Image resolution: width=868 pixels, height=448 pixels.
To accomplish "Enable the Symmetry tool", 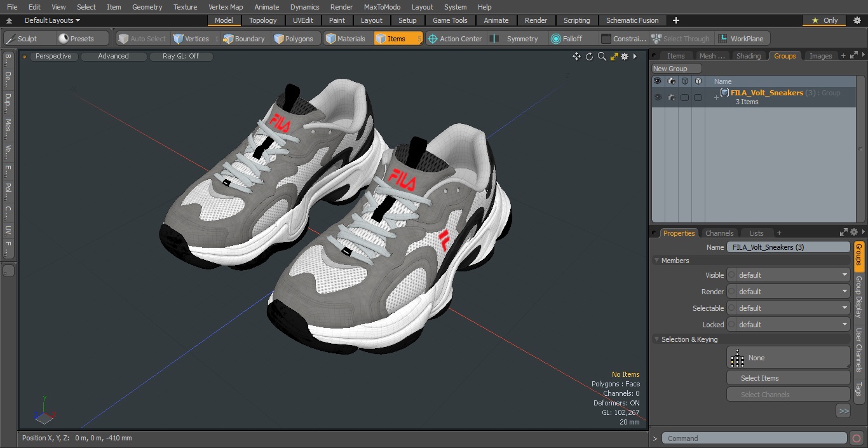I will (515, 39).
